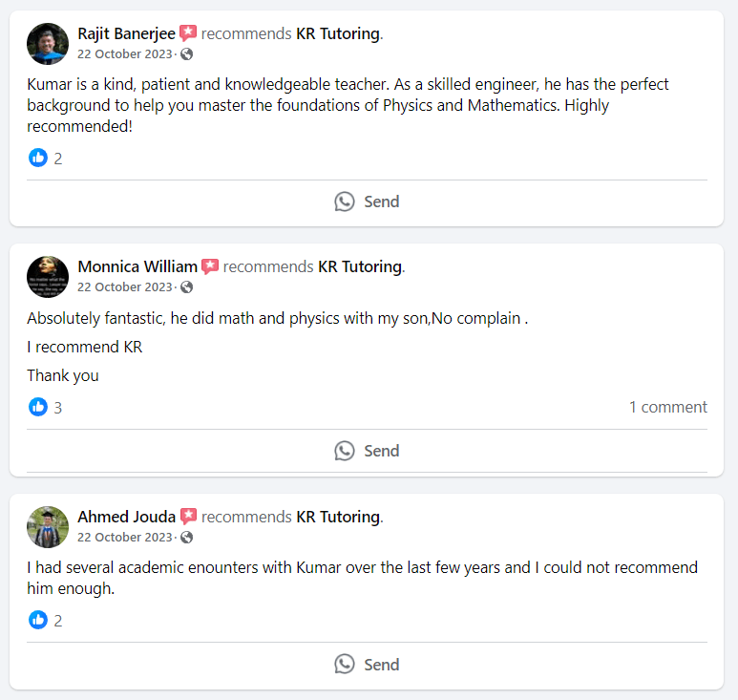
Task: Click the globe privacy icon on Monnica's post
Action: 187,287
